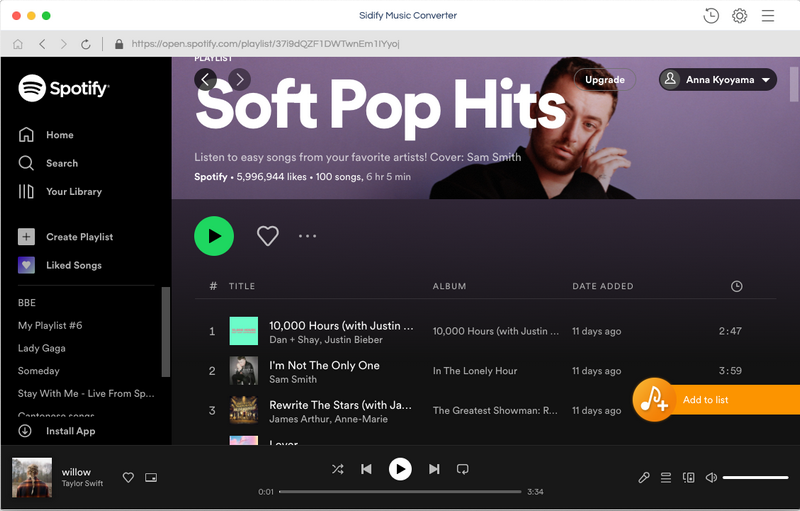Click the TITLE column header
The width and height of the screenshot is (800, 511).
tap(242, 286)
